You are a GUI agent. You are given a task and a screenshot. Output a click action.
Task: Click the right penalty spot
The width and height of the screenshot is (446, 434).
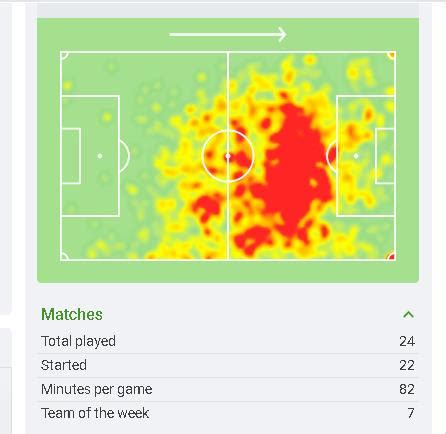pyautogui.click(x=356, y=156)
